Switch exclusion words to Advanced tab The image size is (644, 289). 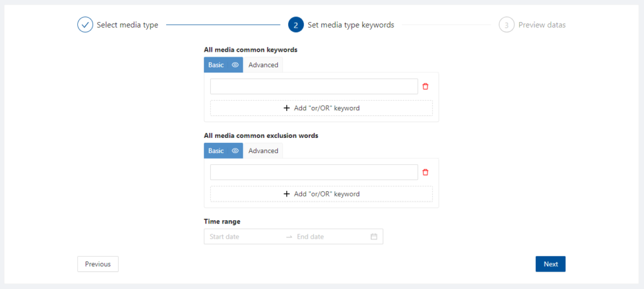[264, 151]
